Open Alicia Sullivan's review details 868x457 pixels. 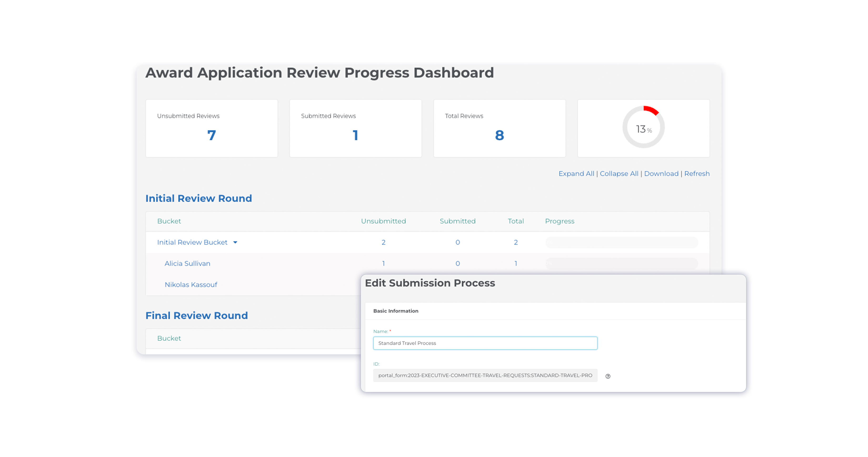187,264
